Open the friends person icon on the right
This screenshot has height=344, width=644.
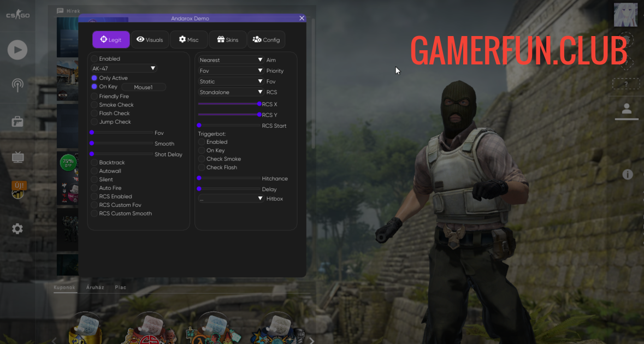point(627,109)
